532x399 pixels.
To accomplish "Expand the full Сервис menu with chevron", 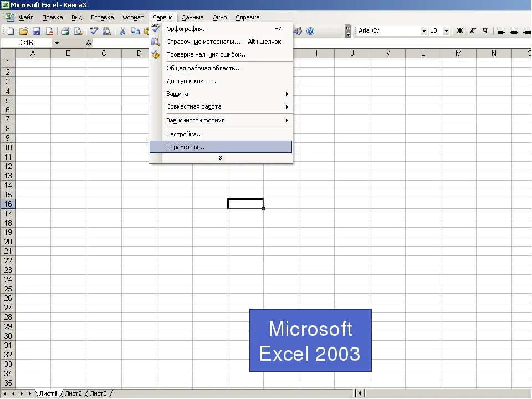I will (220, 158).
